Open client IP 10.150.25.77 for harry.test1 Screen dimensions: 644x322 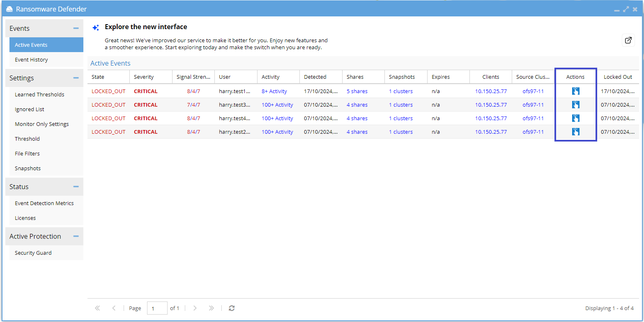tap(491, 91)
